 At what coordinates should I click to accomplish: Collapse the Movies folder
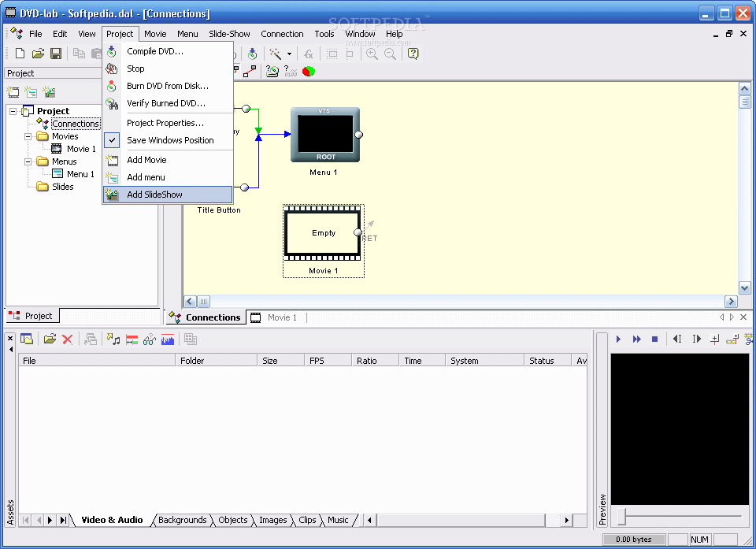pyautogui.click(x=28, y=136)
